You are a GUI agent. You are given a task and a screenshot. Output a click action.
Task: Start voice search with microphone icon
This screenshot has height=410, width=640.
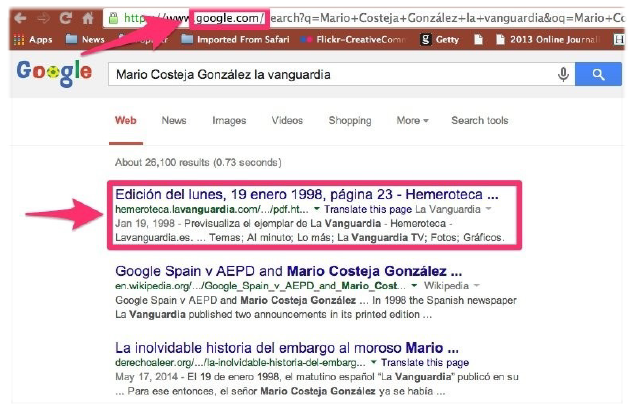click(x=563, y=74)
